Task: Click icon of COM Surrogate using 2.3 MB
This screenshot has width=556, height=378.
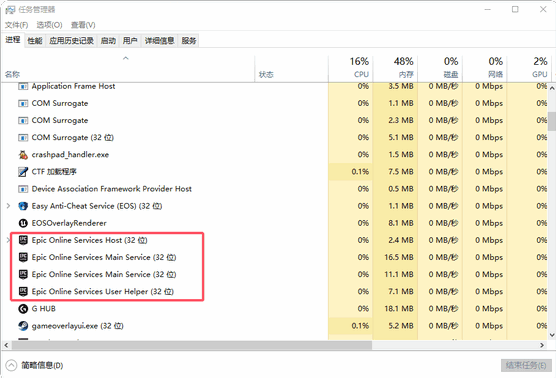Action: [23, 121]
